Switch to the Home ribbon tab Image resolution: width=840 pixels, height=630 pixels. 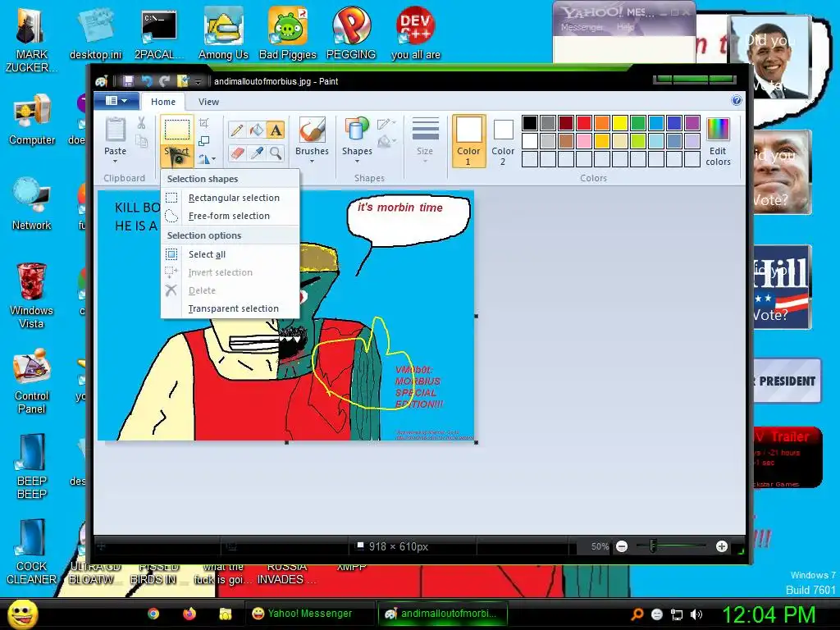click(163, 102)
